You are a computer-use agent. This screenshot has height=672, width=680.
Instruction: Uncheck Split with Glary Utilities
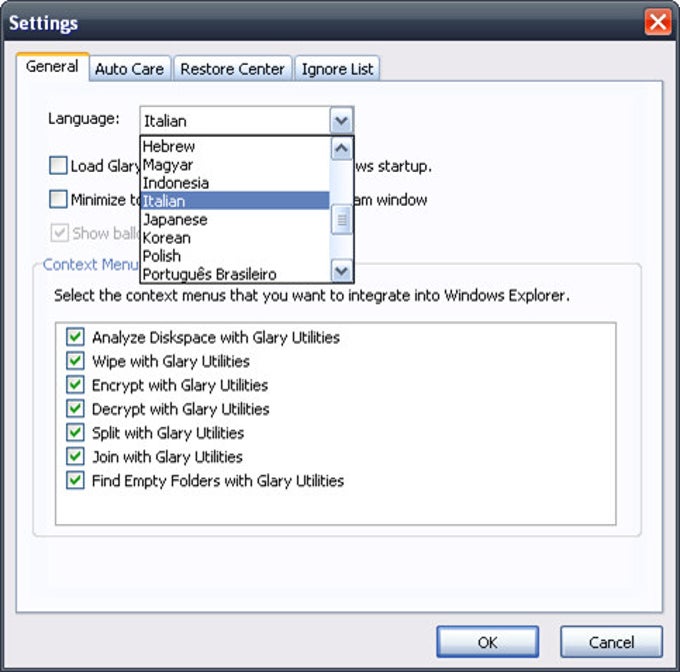[x=75, y=432]
